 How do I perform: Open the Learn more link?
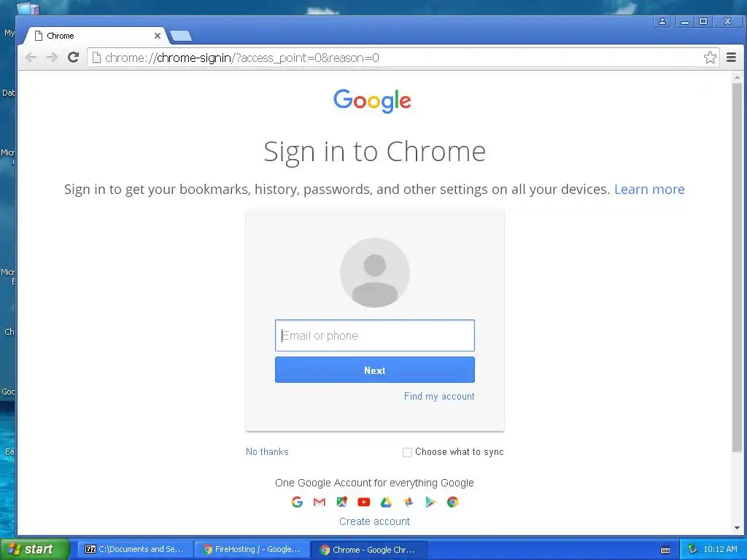click(x=649, y=190)
